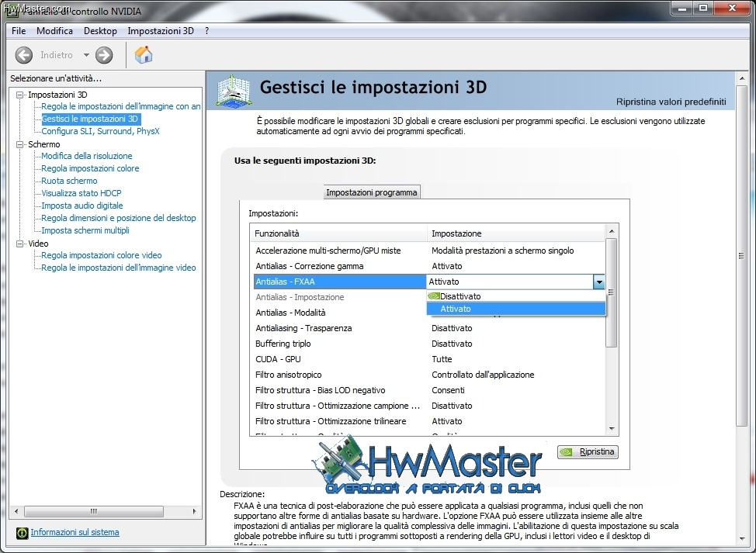Open the home page house icon
Image resolution: width=756 pixels, height=553 pixels.
click(x=143, y=55)
